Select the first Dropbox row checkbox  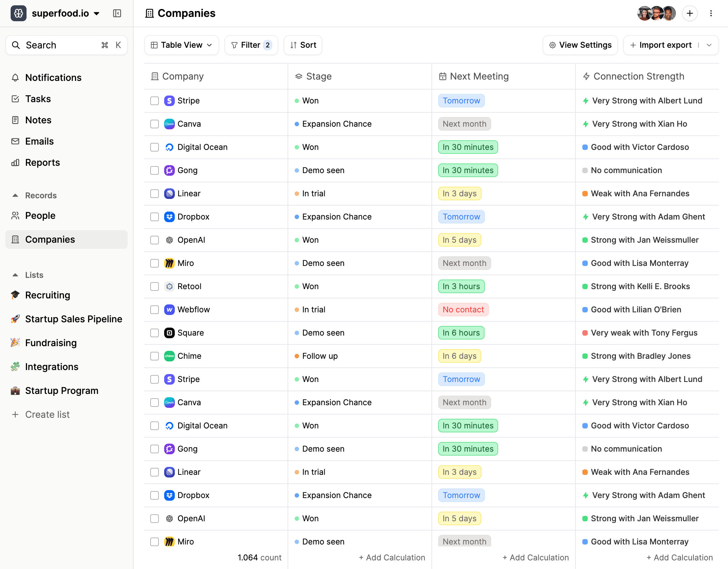click(x=154, y=217)
